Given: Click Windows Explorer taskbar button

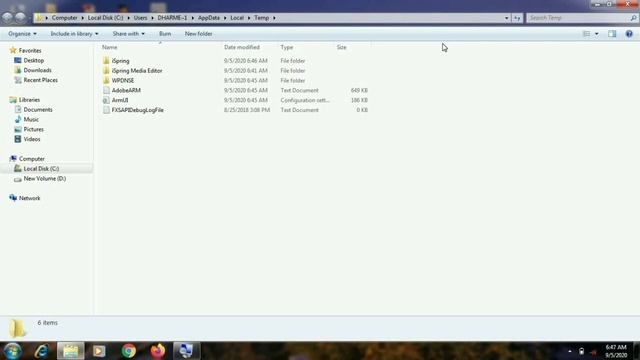Looking at the screenshot, I should tap(71, 351).
